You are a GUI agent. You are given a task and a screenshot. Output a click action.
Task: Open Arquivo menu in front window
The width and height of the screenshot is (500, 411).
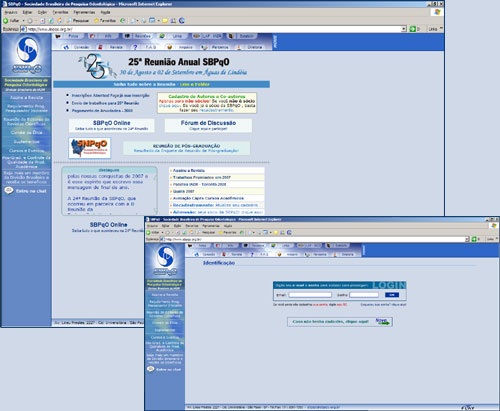[152, 226]
